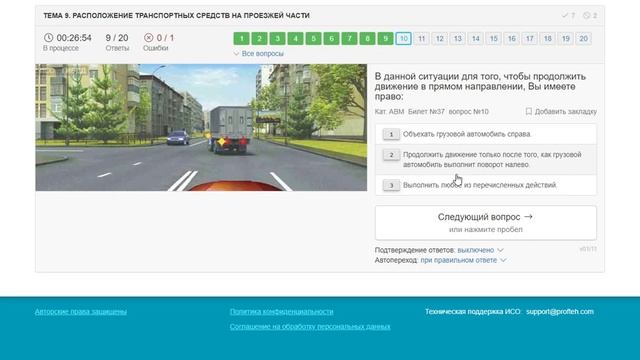This screenshot has width=640, height=360.
Task: Go to question 5 box
Action: point(313,38)
